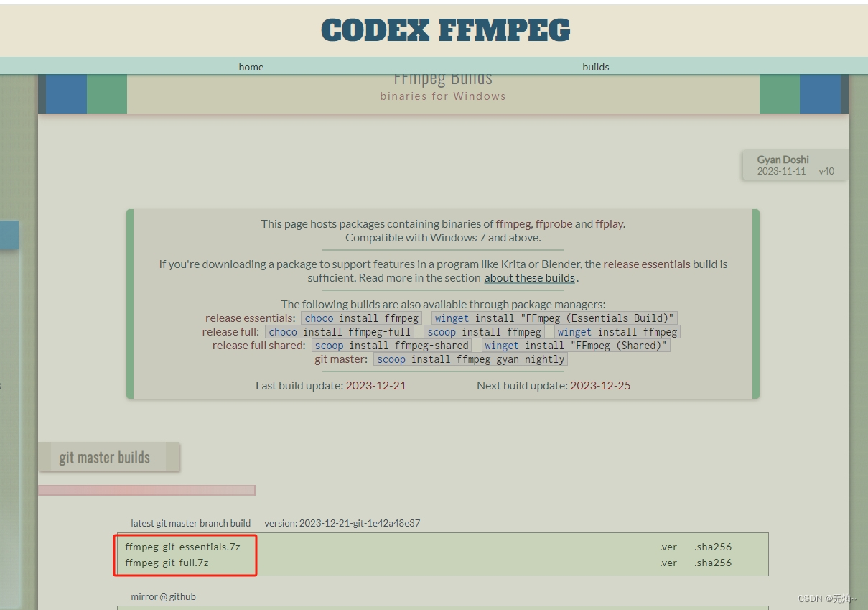Click 'Compatible with Windows 7 and above' text

coord(443,237)
